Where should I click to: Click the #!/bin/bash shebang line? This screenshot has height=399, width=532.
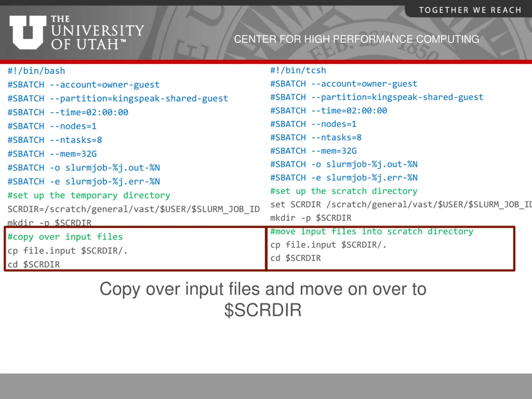point(36,71)
